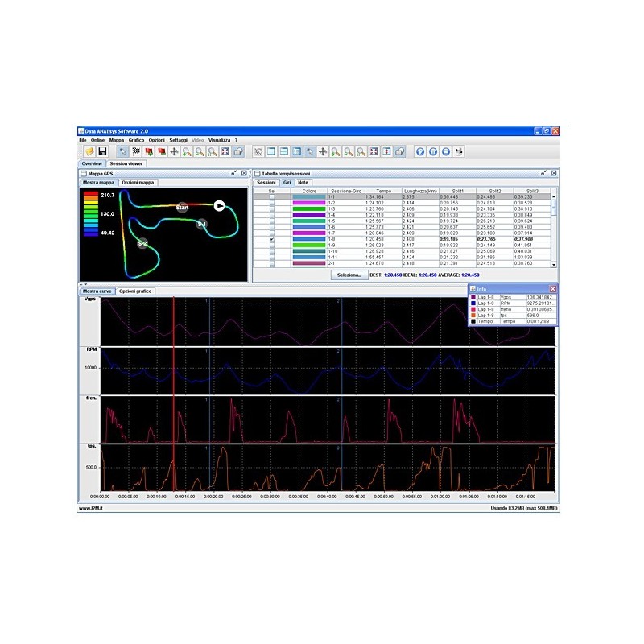644x644 pixels.
Task: Toggle the Tabella tempi/sessioni header checkbox
Action: pyautogui.click(x=258, y=174)
